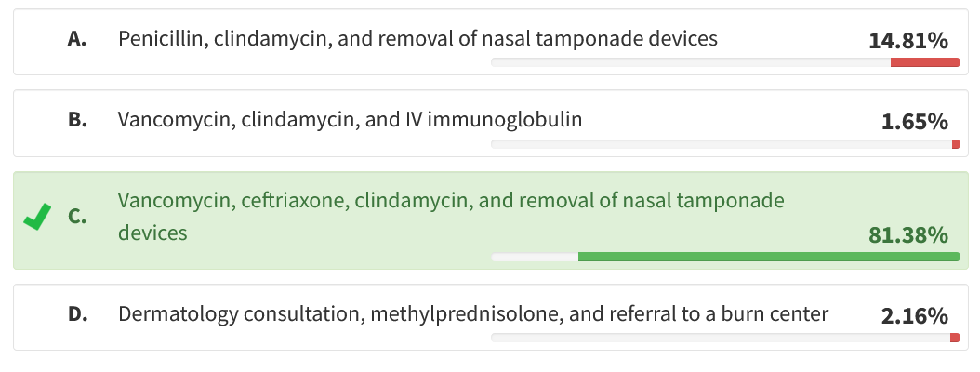Click the 1.65% response percentage
This screenshot has height=372, width=980.
[x=913, y=122]
